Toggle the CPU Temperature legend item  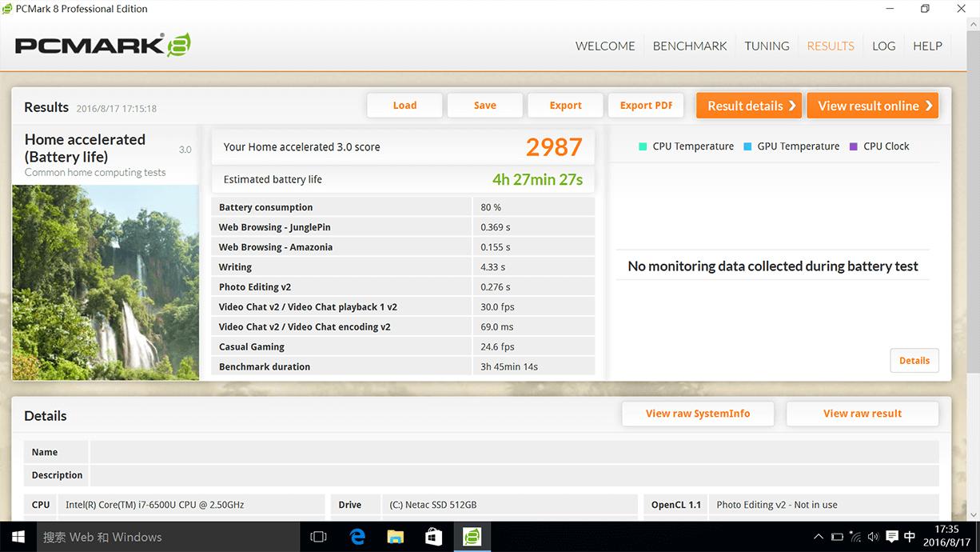pos(686,146)
